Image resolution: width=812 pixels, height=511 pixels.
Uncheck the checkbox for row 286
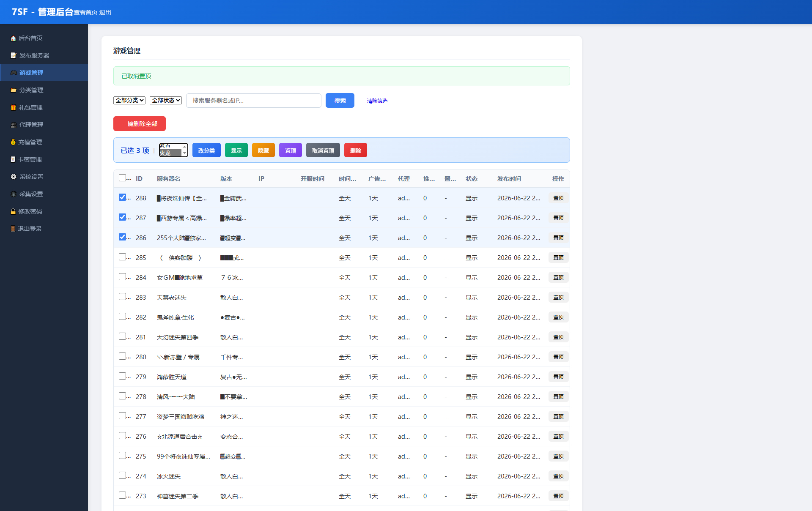122,237
